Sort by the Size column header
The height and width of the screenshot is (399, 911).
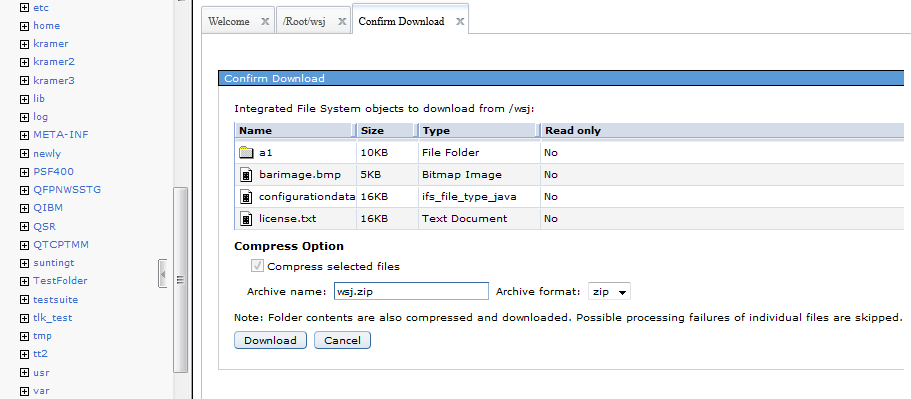[x=387, y=131]
